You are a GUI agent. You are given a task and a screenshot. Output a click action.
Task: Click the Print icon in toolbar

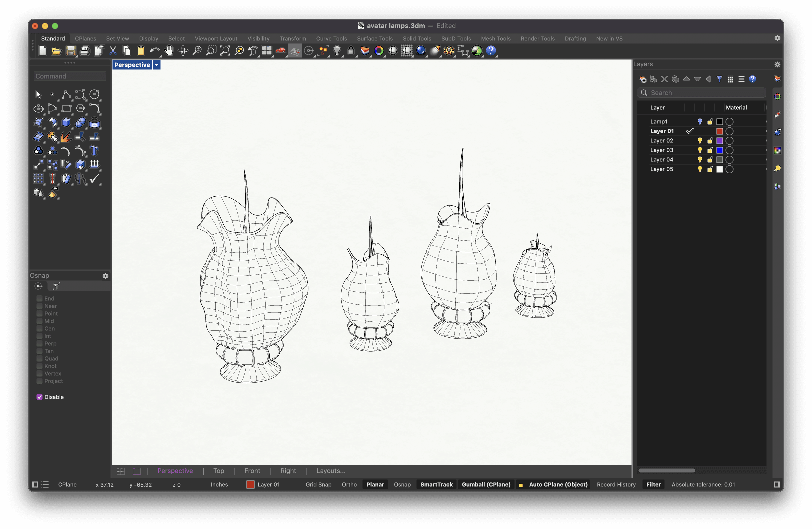coord(84,51)
